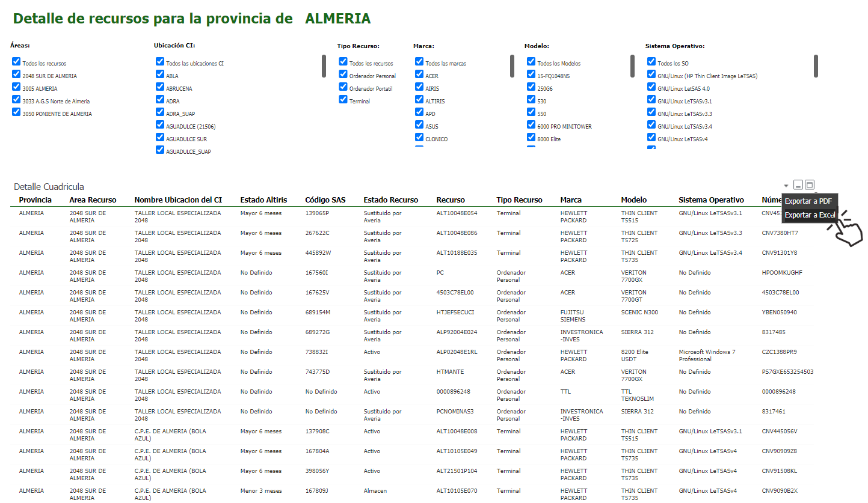
Task: Toggle Todos los recursos under Áreas
Action: 16,61
